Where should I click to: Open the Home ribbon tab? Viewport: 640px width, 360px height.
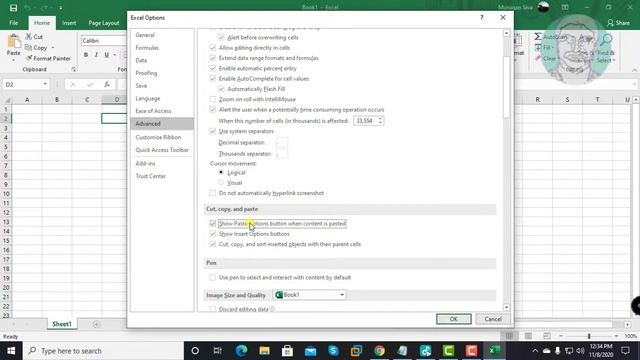click(42, 23)
